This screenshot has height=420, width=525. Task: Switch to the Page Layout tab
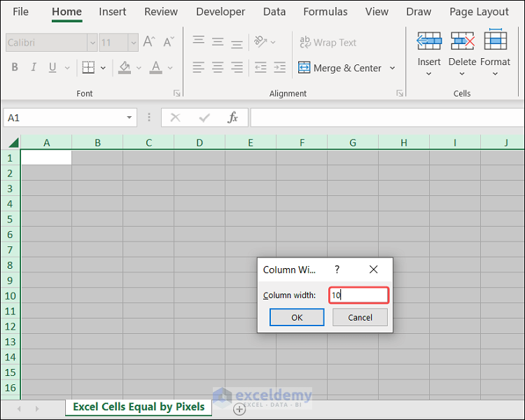pyautogui.click(x=479, y=12)
